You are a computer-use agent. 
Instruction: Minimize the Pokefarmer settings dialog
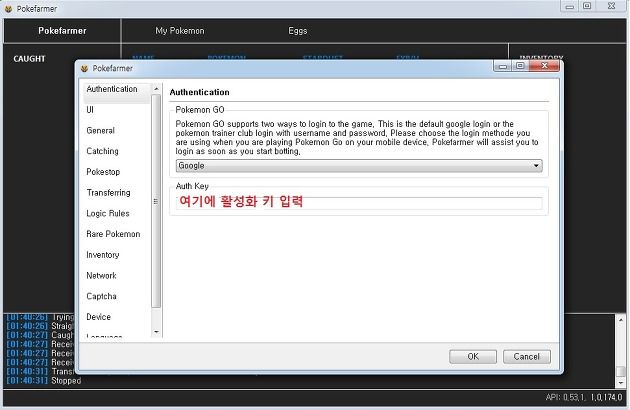(503, 66)
